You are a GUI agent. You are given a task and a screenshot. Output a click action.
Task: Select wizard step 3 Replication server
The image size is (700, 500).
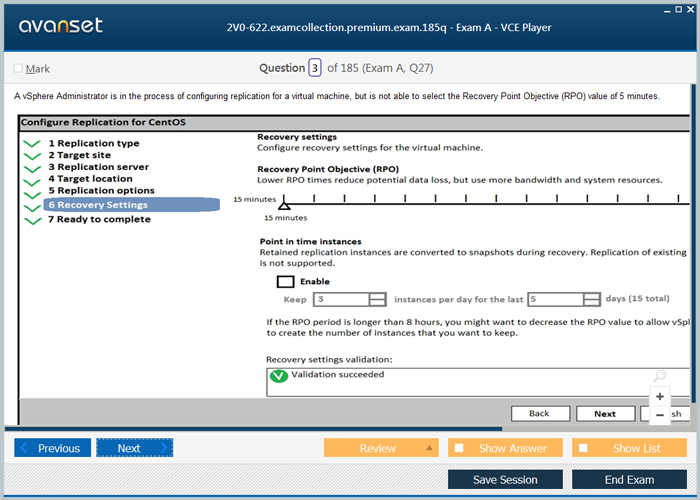pyautogui.click(x=99, y=167)
